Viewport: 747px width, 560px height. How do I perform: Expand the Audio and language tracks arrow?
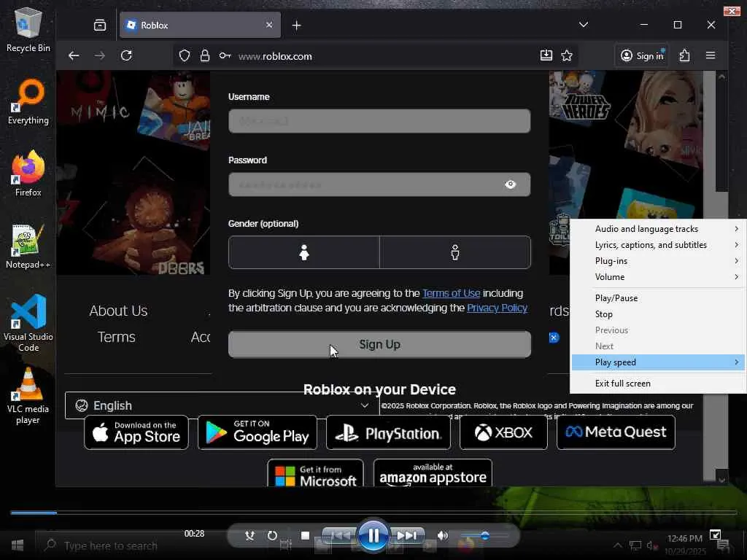737,229
